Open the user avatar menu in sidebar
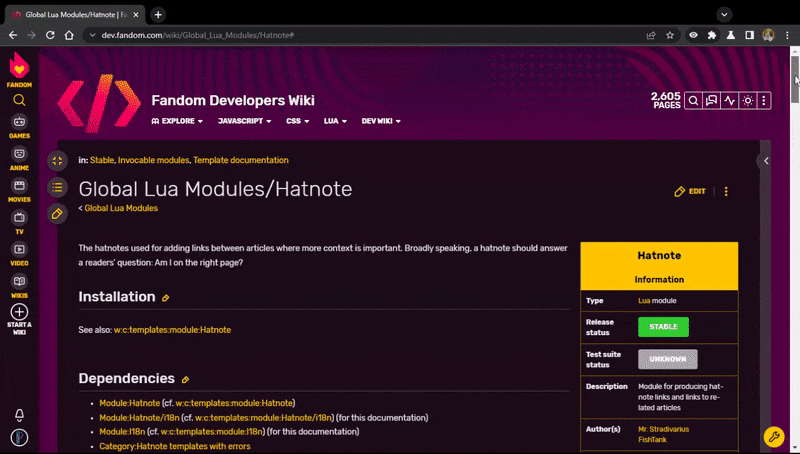 pos(19,438)
